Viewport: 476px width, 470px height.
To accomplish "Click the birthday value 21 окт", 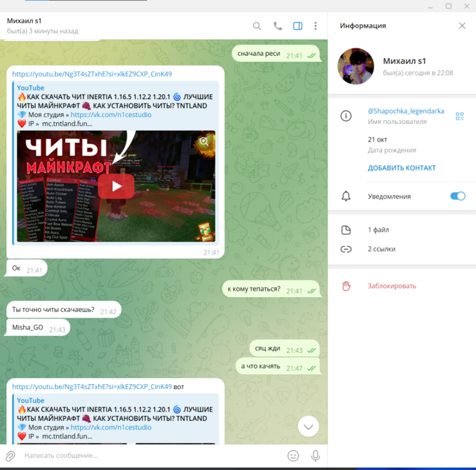I will [377, 140].
